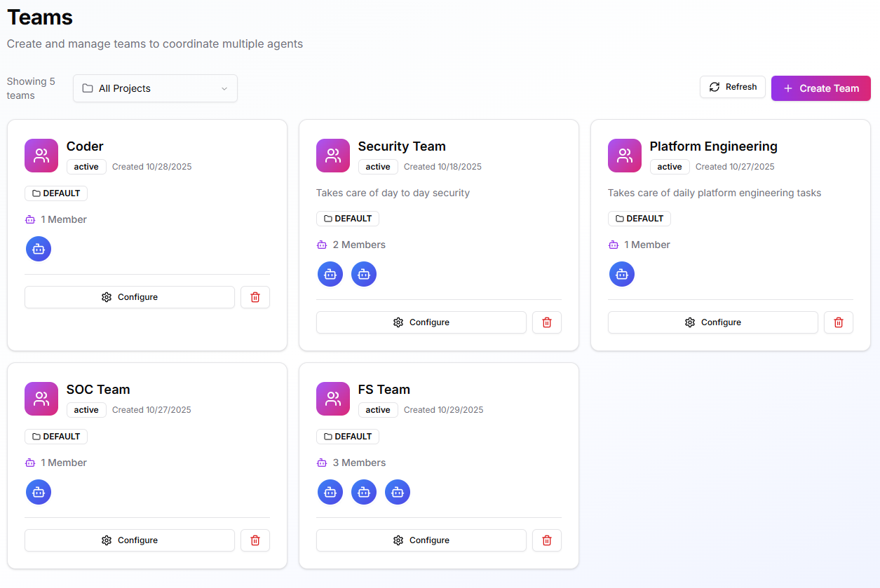
Task: Click the Refresh icon beside the Refresh label
Action: 714,87
